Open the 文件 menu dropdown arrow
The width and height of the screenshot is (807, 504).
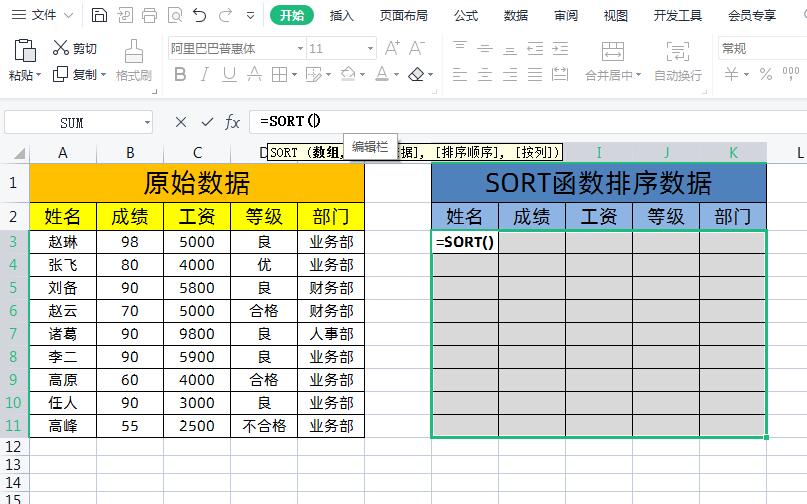pyautogui.click(x=68, y=16)
